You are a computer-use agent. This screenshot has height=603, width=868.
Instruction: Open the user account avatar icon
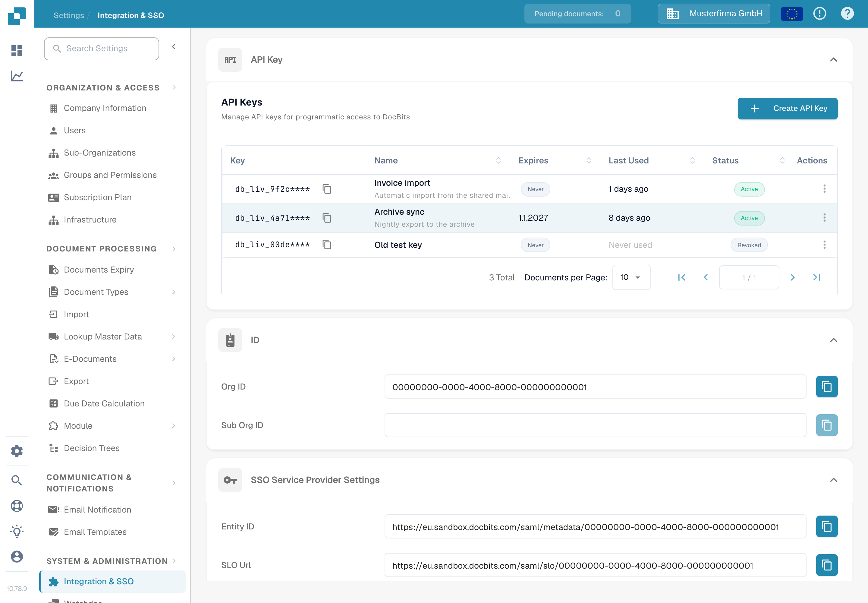pyautogui.click(x=17, y=557)
